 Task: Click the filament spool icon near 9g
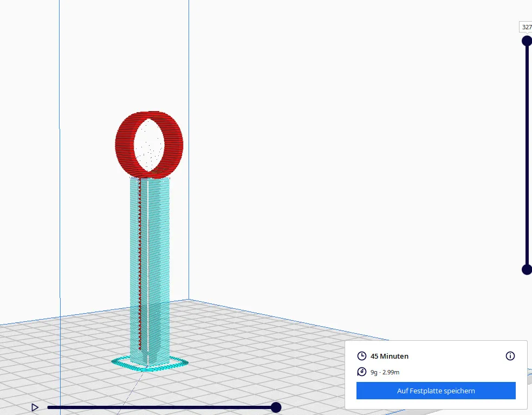tap(361, 372)
